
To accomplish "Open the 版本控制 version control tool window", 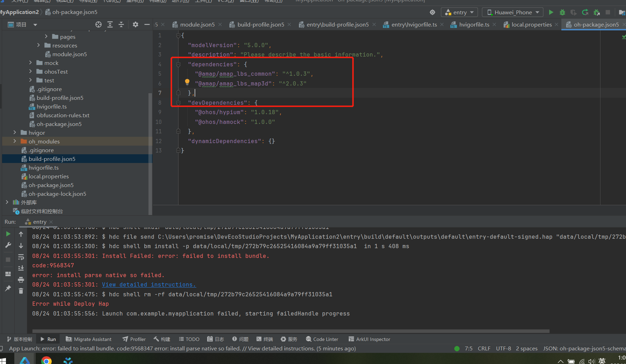I will (20, 339).
